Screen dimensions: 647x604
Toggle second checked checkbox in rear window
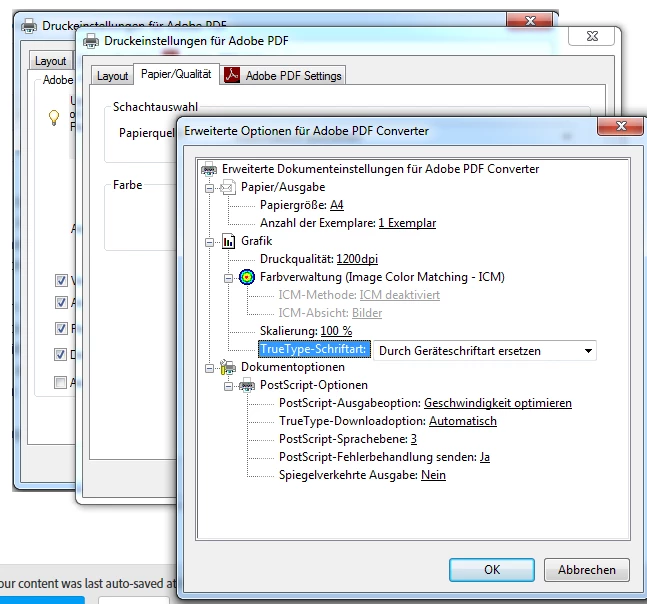coord(61,302)
